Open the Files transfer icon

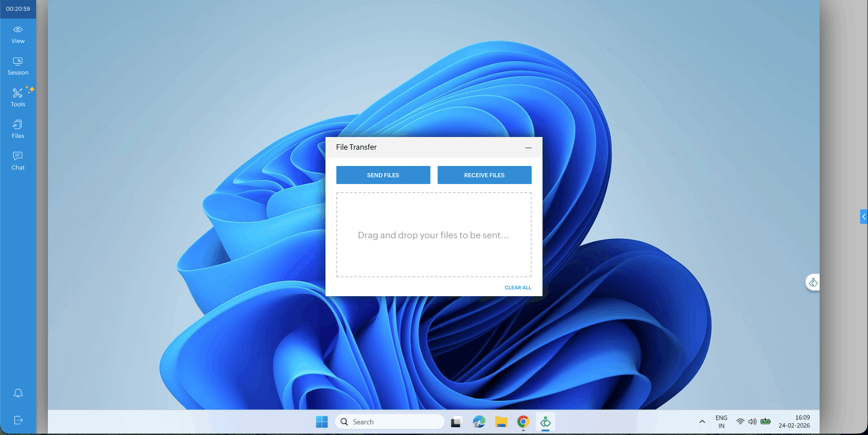(18, 129)
